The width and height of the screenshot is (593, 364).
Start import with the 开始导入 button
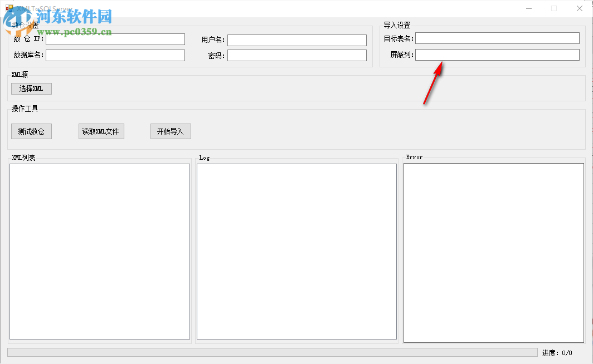171,131
